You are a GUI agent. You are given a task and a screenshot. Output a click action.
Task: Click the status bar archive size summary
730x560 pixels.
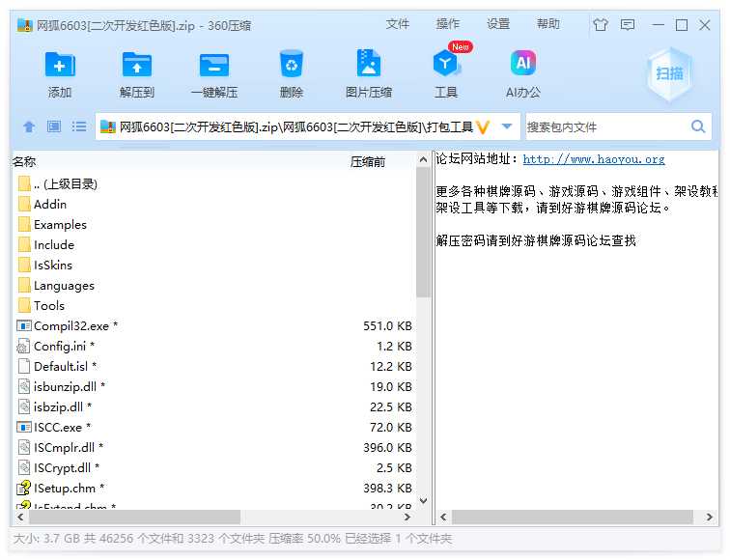[x=233, y=539]
